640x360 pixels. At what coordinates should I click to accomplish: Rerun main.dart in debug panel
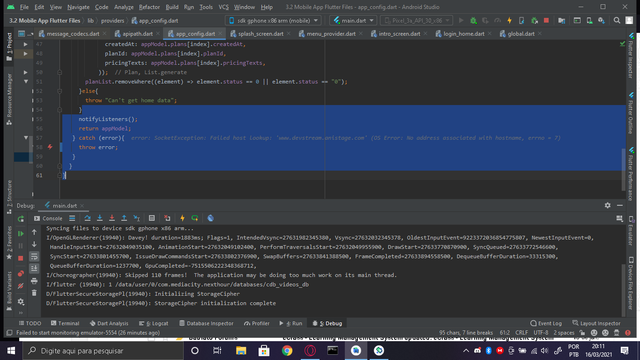(21, 219)
